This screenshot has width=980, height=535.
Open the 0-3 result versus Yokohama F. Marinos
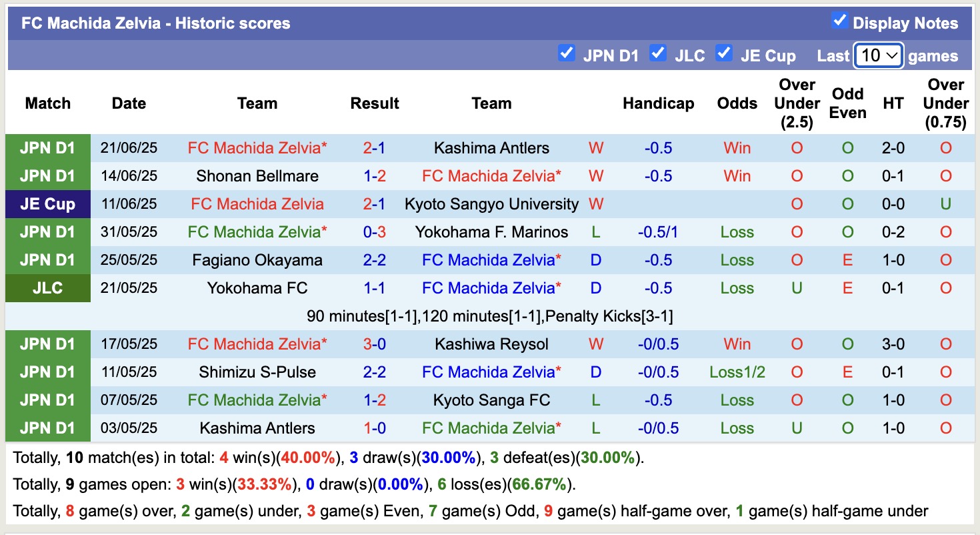tap(375, 232)
